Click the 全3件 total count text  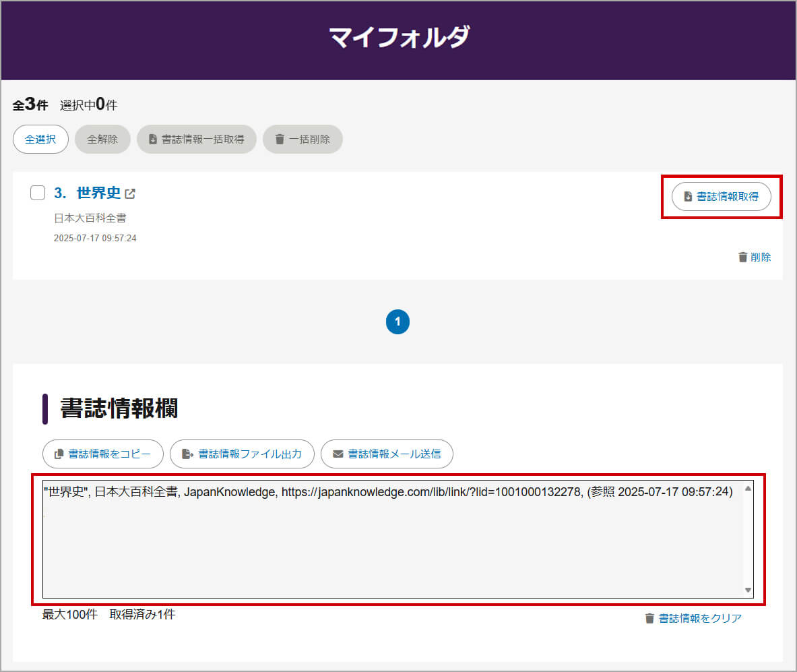coord(30,104)
